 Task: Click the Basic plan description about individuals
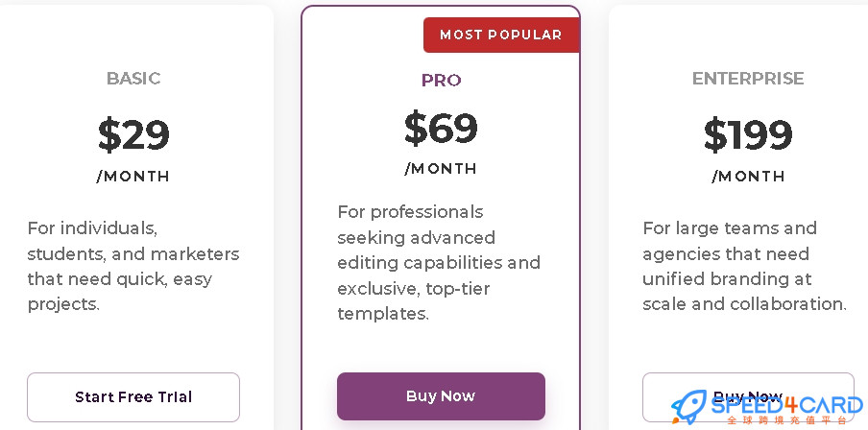click(133, 266)
